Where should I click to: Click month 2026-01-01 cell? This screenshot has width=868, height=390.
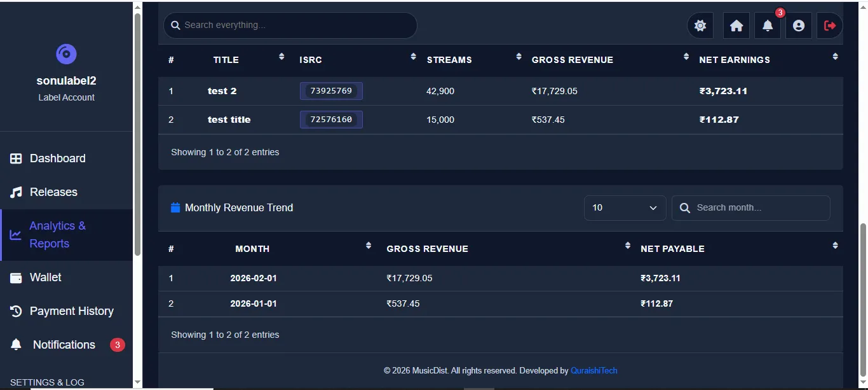pos(254,303)
